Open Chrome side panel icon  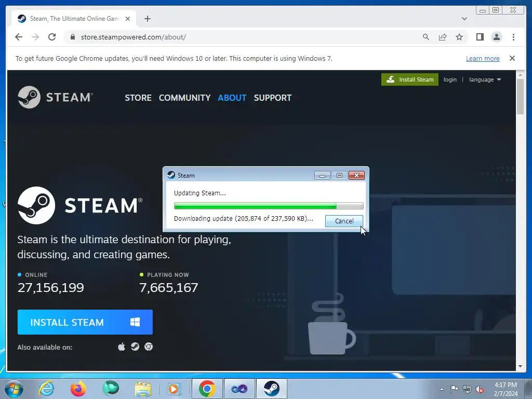click(480, 37)
